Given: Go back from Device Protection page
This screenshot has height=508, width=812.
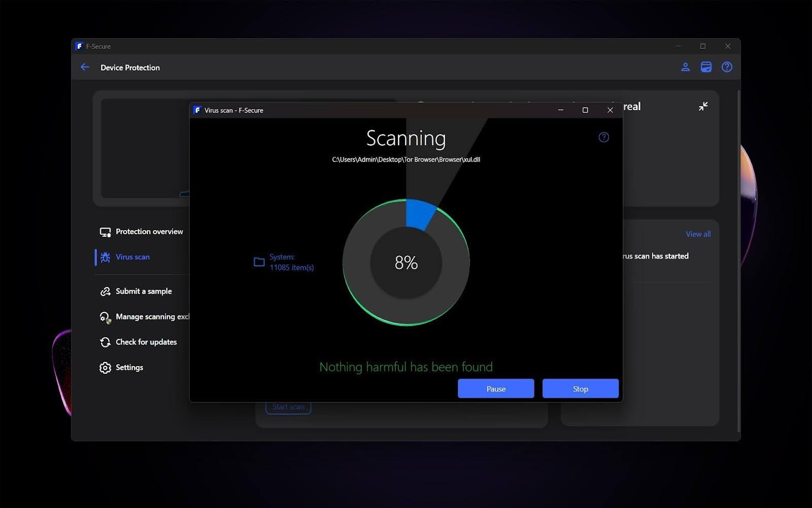Looking at the screenshot, I should 85,67.
